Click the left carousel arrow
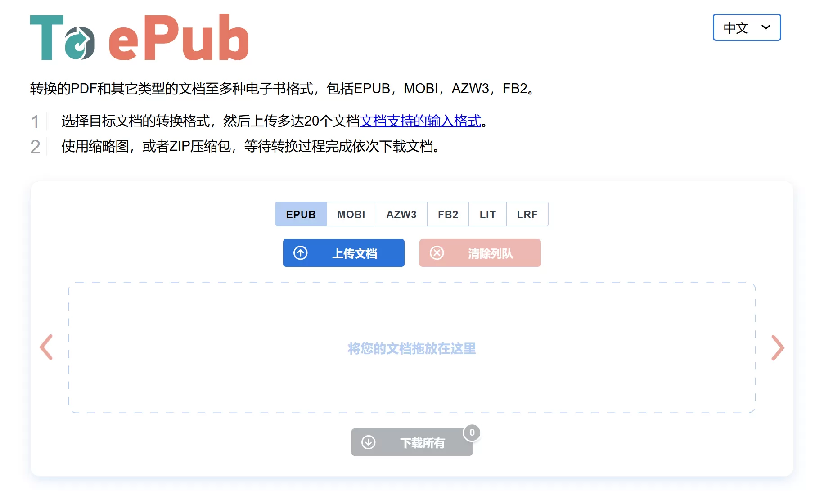The image size is (815, 504). click(46, 347)
